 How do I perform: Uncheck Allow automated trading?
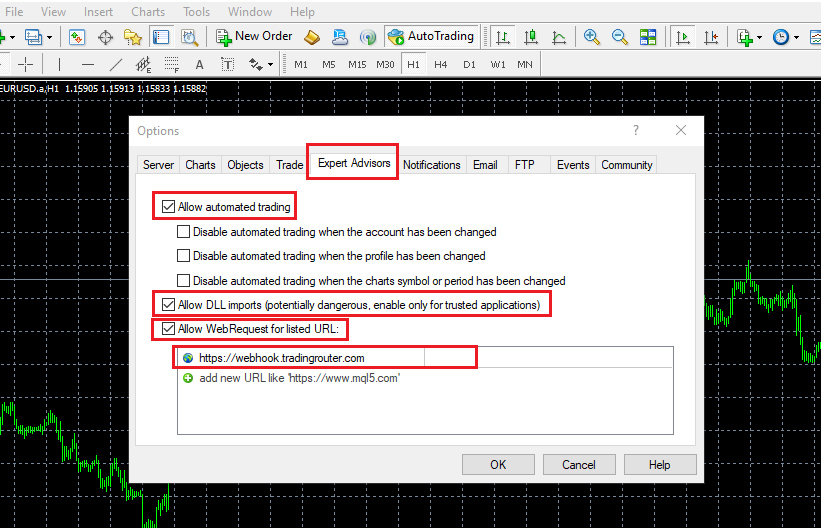(168, 207)
